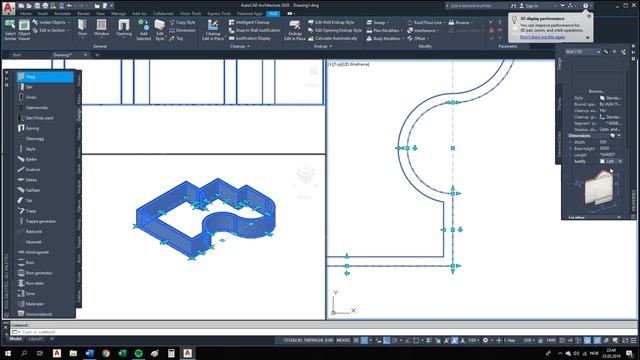This screenshot has width=640, height=360.
Task: Click the MODEL space status button
Action: click(x=343, y=340)
